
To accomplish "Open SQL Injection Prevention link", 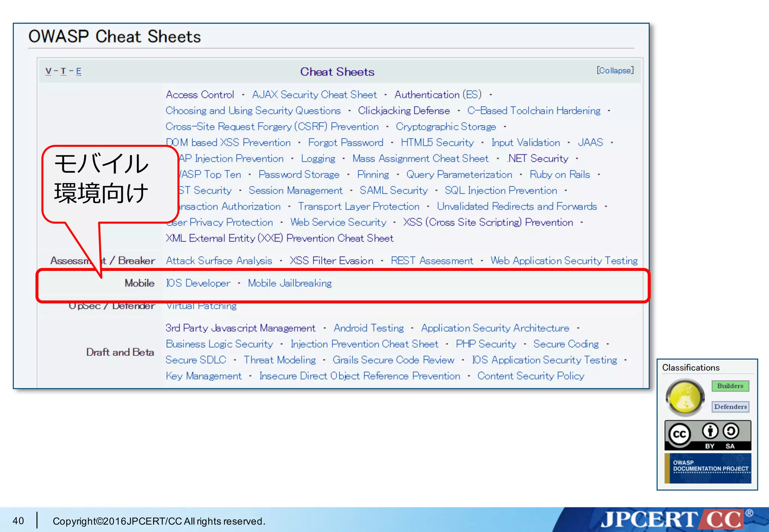I will pos(501,191).
